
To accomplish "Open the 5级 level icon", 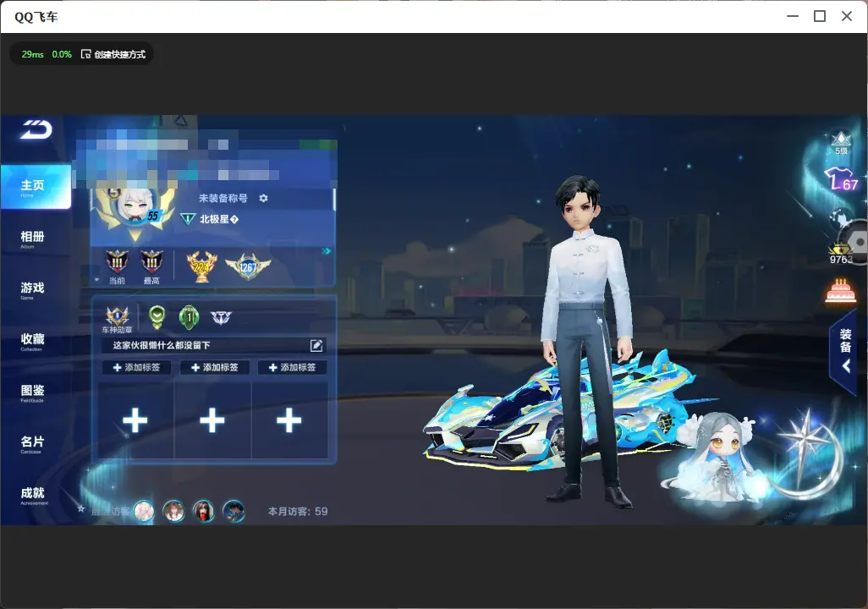I will pos(841,143).
